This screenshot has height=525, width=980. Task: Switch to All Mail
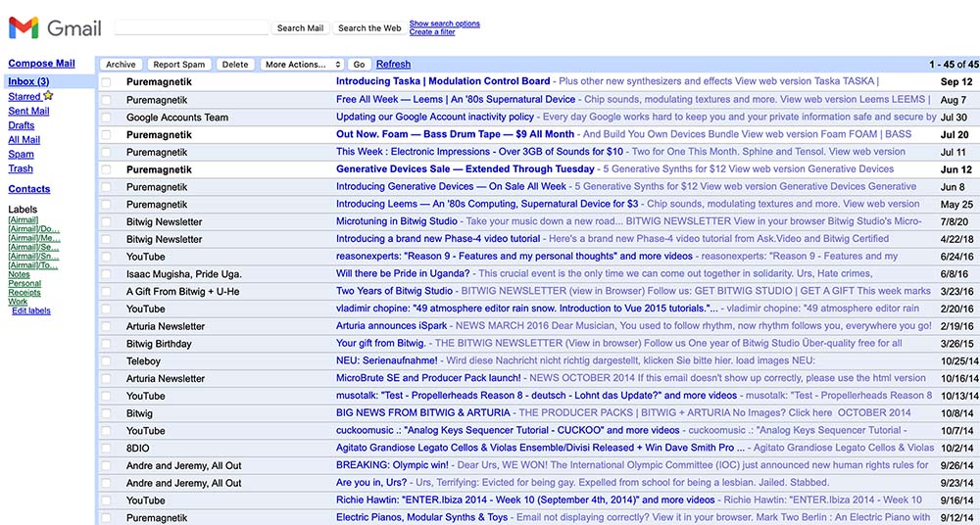tap(24, 139)
